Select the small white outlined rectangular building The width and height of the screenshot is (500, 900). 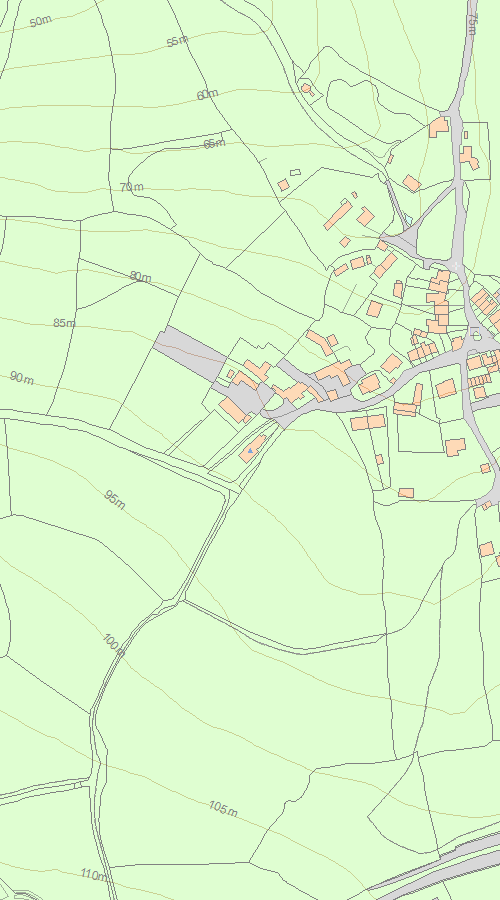[296, 172]
